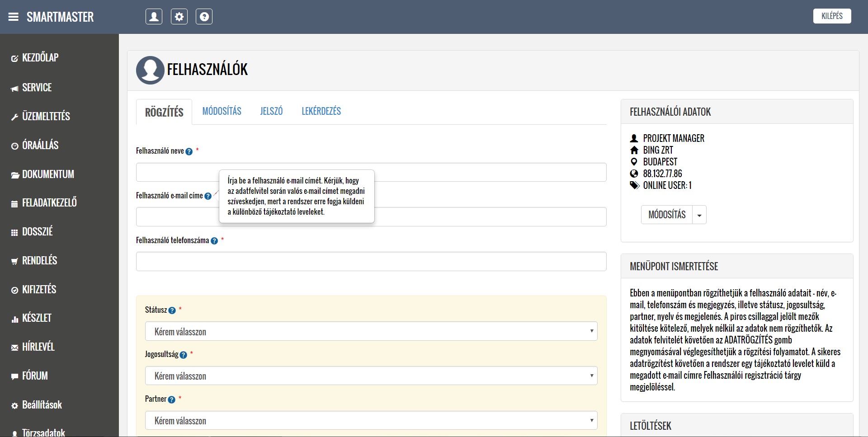Click help icon beside Felhasználó e-mail címe
The width and height of the screenshot is (868, 437).
click(x=208, y=196)
